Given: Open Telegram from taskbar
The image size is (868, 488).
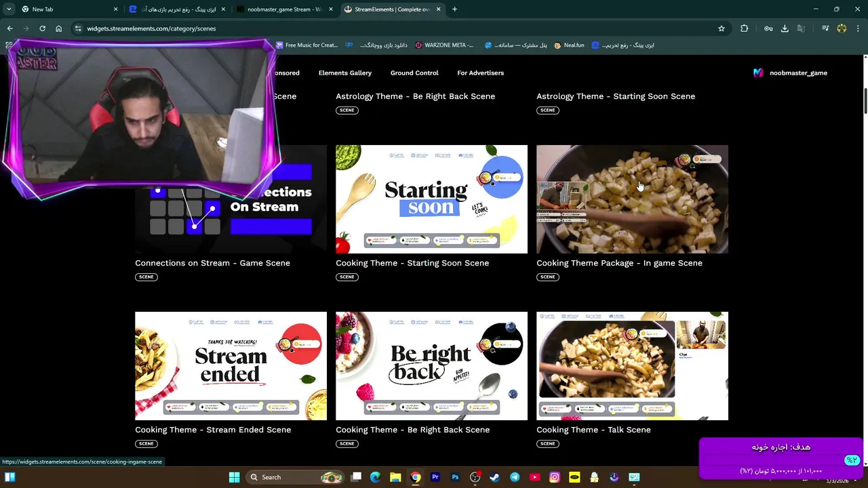Looking at the screenshot, I should [x=515, y=477].
